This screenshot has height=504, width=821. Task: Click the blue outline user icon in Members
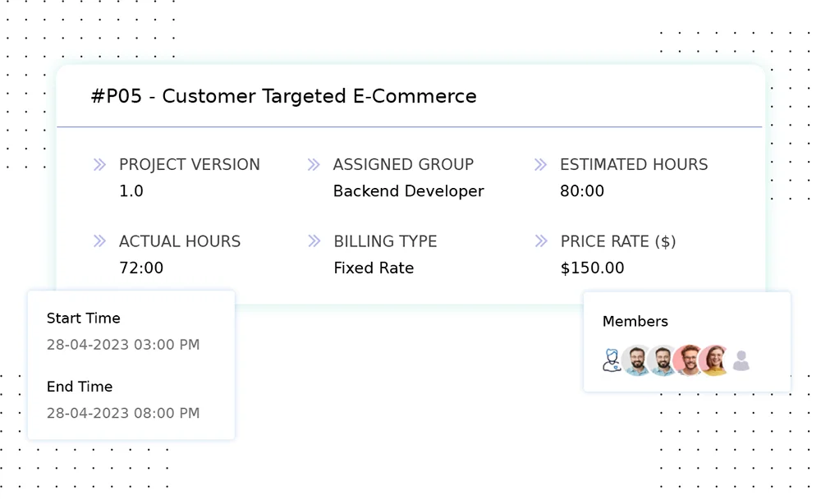(x=612, y=360)
